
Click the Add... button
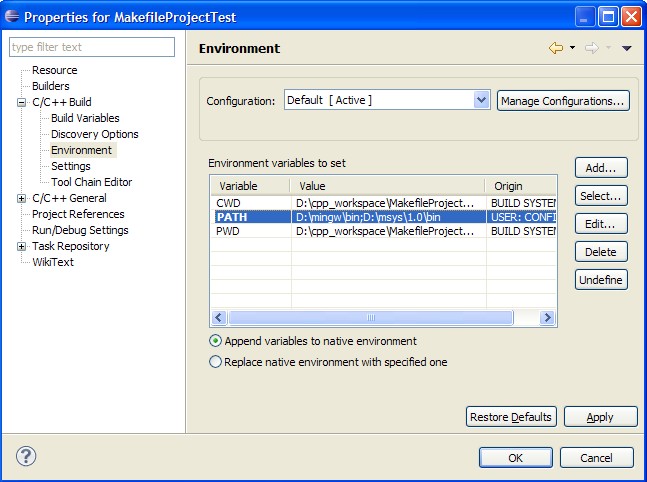(601, 168)
